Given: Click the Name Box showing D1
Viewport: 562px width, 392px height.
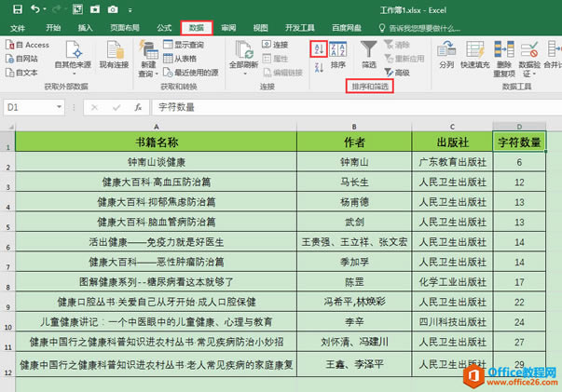Looking at the screenshot, I should [x=31, y=107].
